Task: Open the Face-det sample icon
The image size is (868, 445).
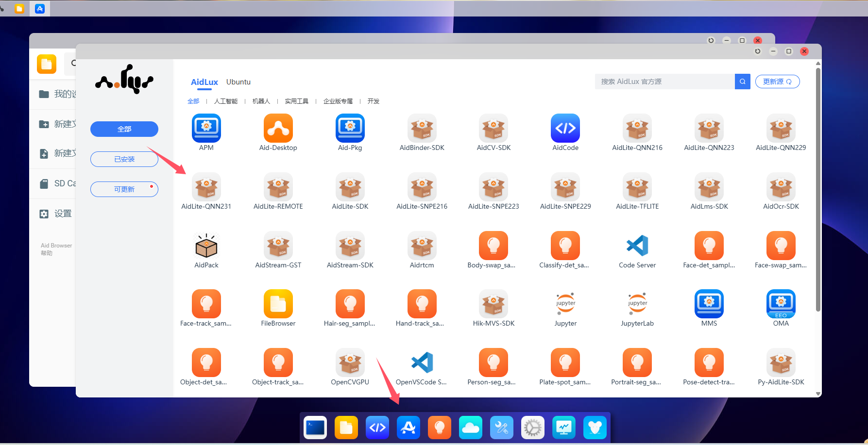Action: [709, 246]
